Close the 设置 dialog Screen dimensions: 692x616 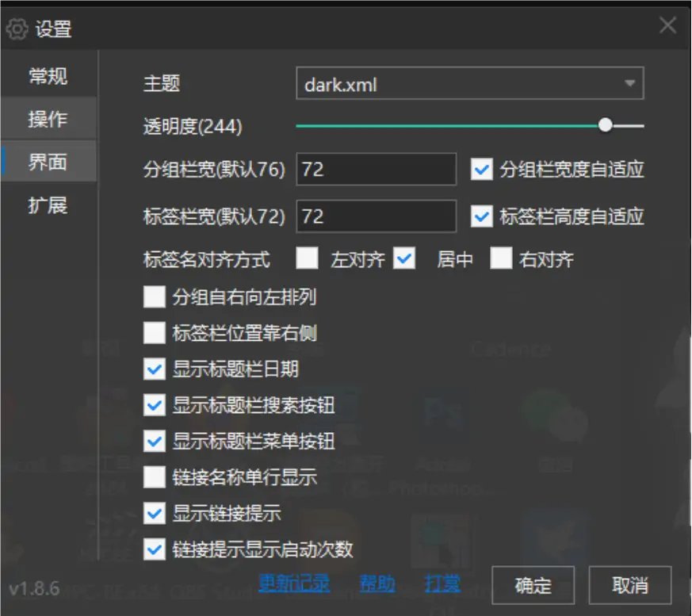pos(667,25)
